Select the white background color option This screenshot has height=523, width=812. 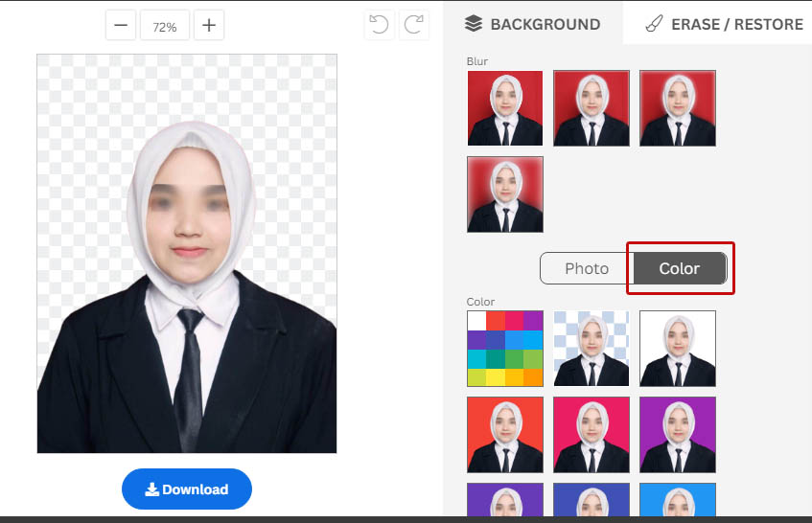click(678, 349)
